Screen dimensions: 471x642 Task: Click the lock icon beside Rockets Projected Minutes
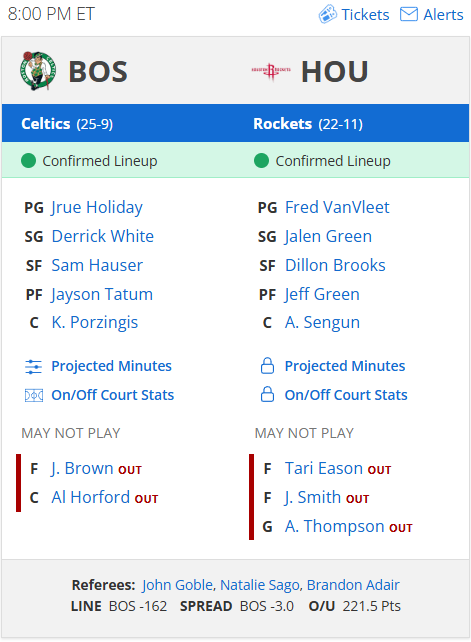click(x=267, y=366)
